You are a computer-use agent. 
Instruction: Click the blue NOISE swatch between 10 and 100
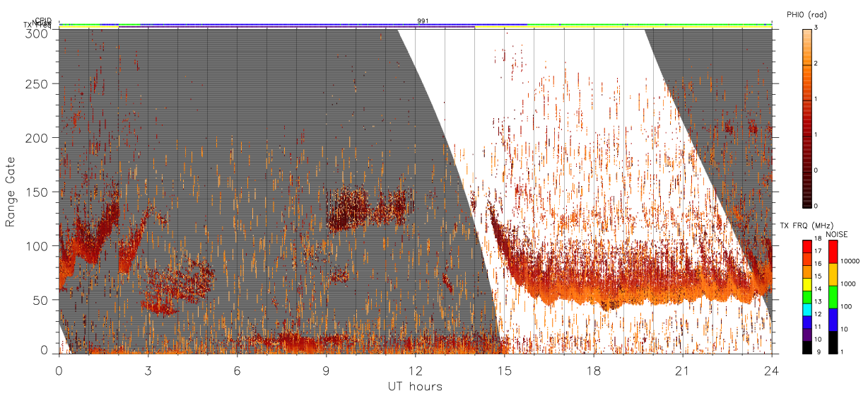point(833,319)
